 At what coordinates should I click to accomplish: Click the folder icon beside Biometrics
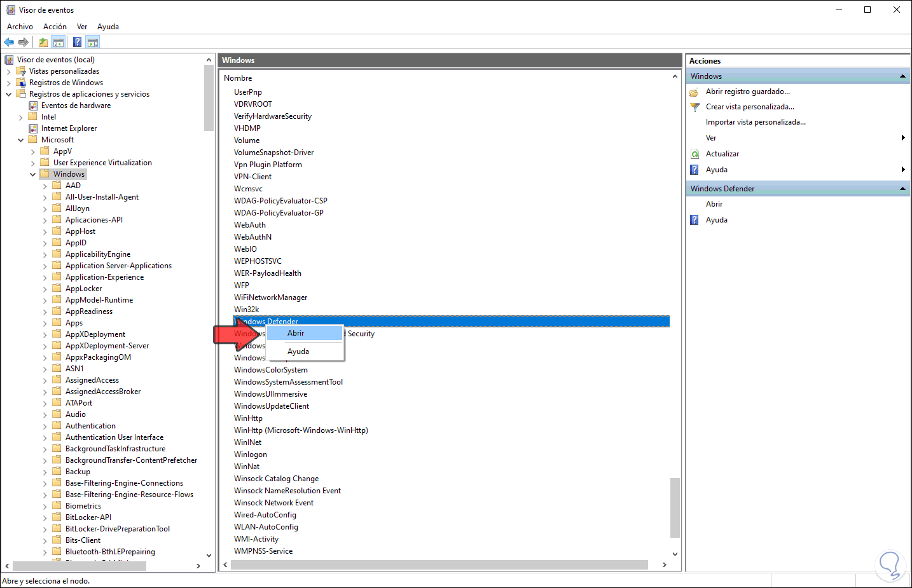57,506
